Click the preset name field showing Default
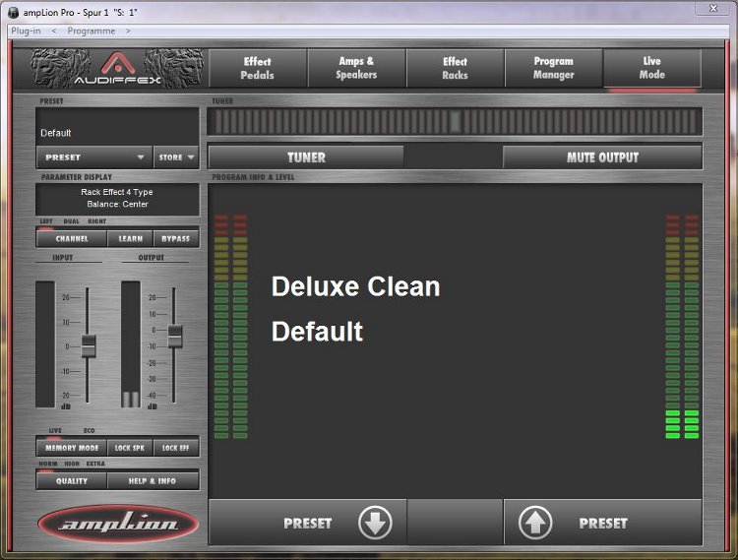 coord(118,127)
